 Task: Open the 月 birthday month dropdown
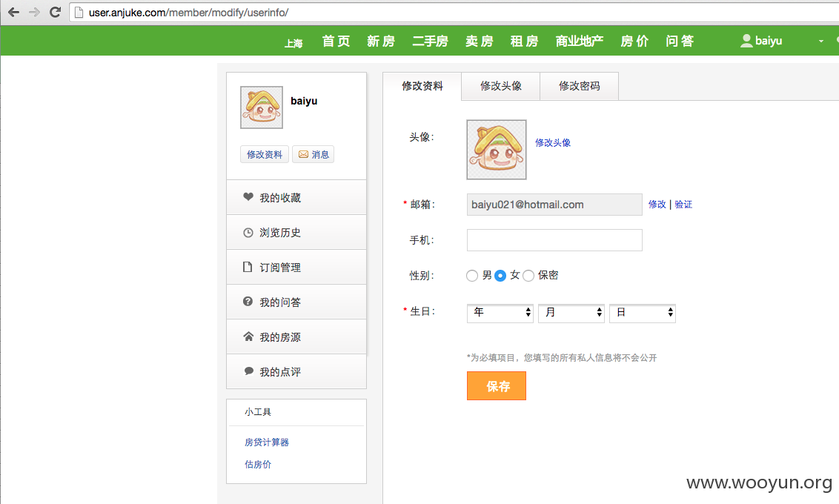pos(571,313)
